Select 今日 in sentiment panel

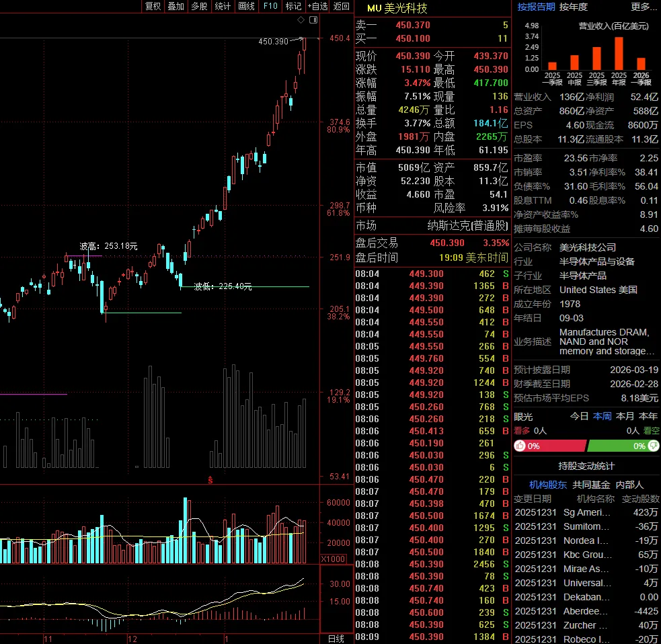(579, 417)
